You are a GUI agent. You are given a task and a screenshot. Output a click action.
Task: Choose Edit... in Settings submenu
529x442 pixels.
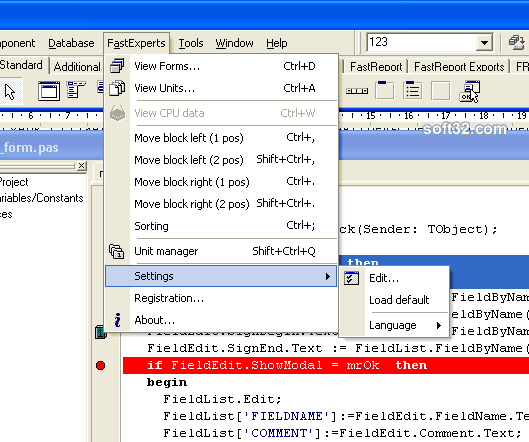point(394,278)
